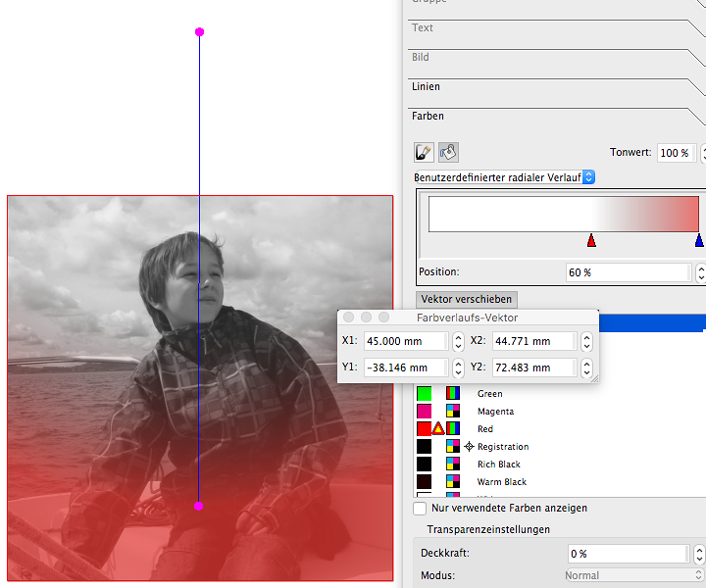Select the Magenta color swatch

click(424, 412)
